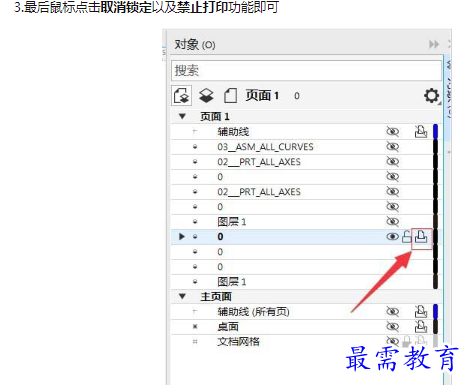The image size is (467, 390).
Task: Toggle eye icon on 桌面 row
Action: click(392, 327)
